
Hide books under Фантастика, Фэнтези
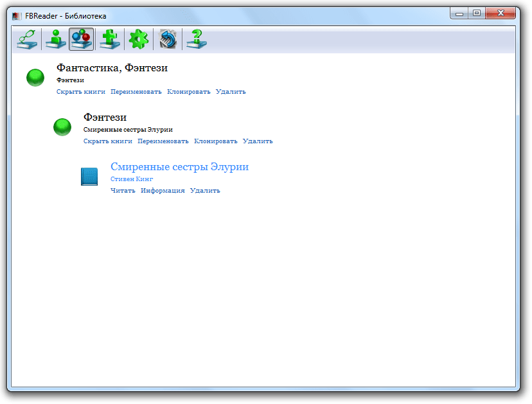pyautogui.click(x=81, y=92)
